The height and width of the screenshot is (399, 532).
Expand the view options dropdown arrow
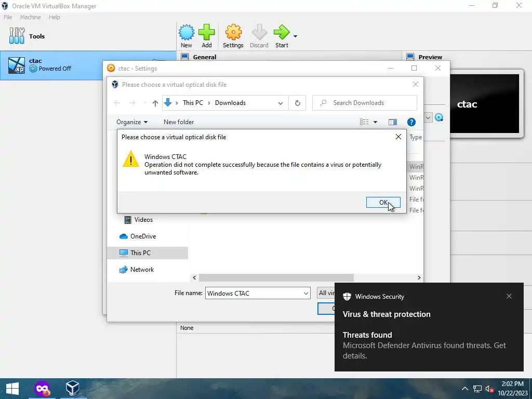click(375, 122)
